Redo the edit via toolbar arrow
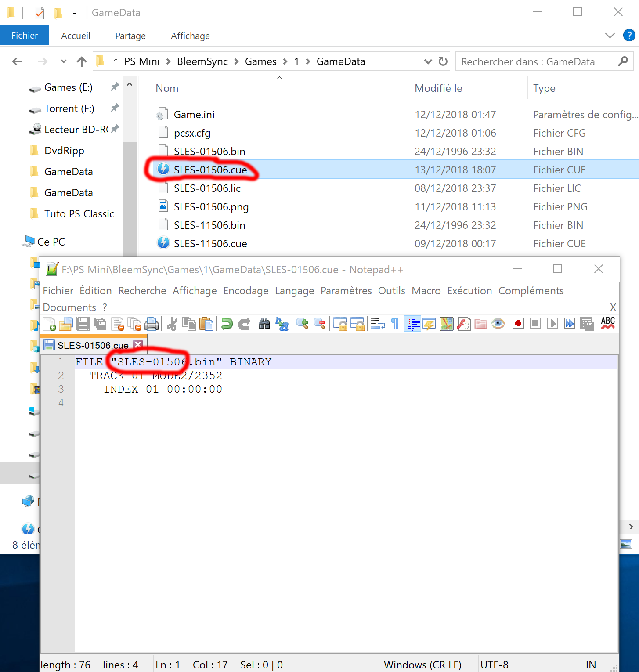 pos(244,324)
